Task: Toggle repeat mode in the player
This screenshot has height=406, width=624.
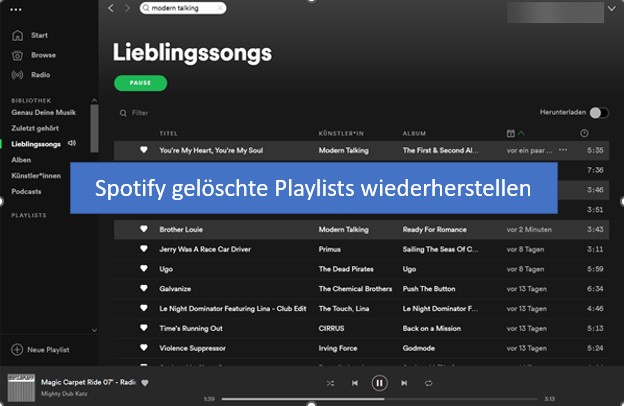Action: [428, 383]
